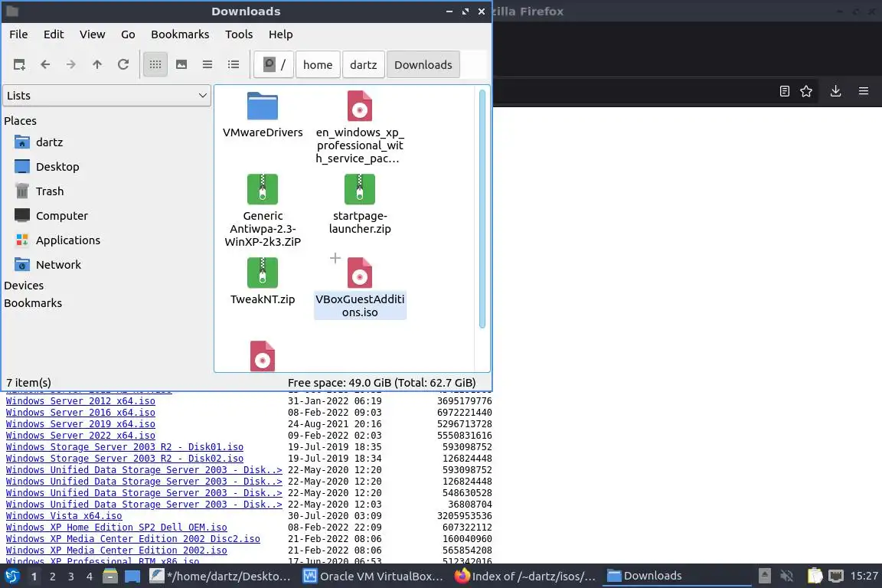The height and width of the screenshot is (588, 882).
Task: Bookmark page with Firefox star icon
Action: click(806, 91)
